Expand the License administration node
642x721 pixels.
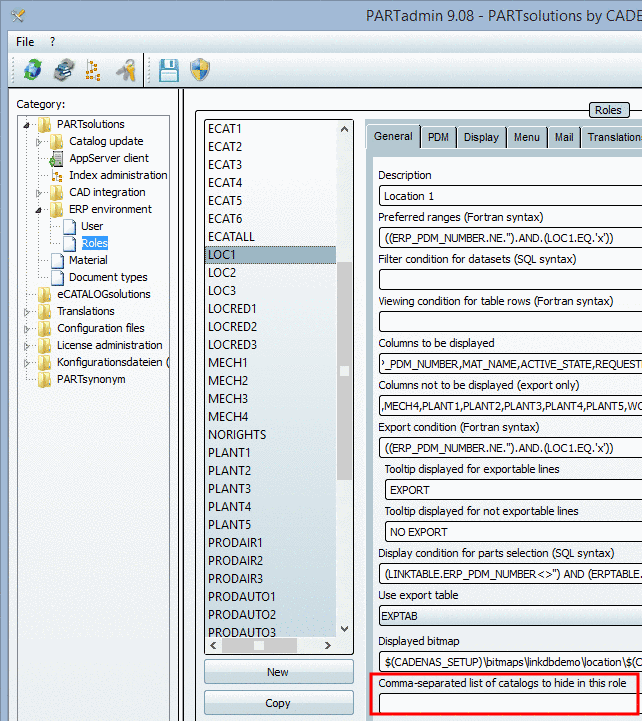(27, 346)
